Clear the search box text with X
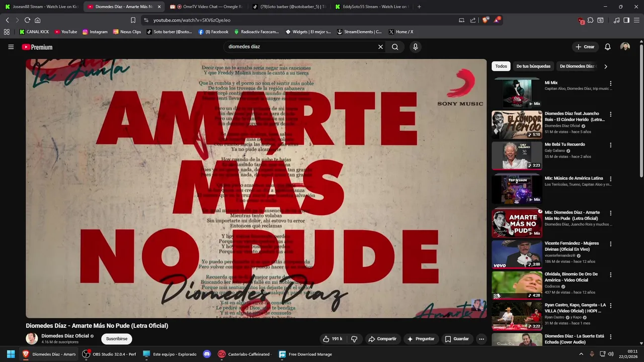This screenshot has width=644, height=362. 380,47
